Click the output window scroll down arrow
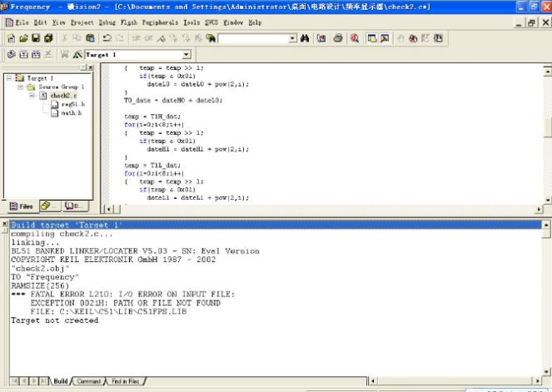The image size is (552, 392). (546, 371)
